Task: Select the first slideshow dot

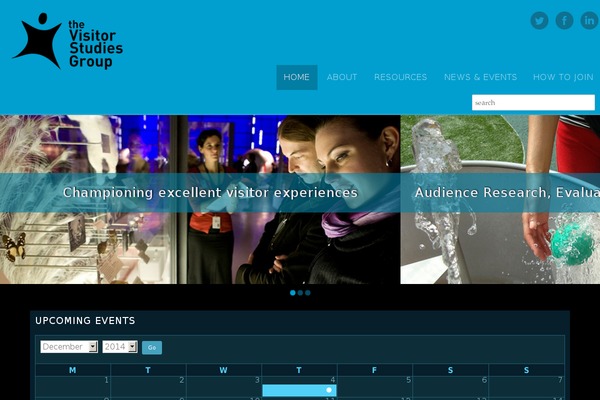Action: [293, 293]
